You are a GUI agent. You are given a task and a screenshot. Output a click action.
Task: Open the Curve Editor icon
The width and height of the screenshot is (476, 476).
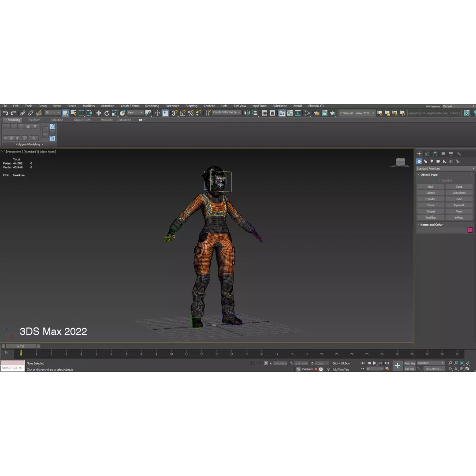click(290, 113)
